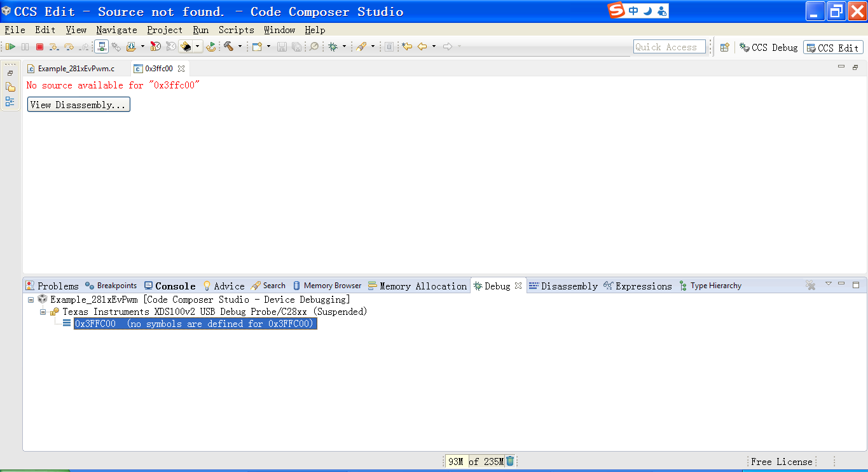
Task: Click the Save All toolbar icon
Action: point(296,46)
